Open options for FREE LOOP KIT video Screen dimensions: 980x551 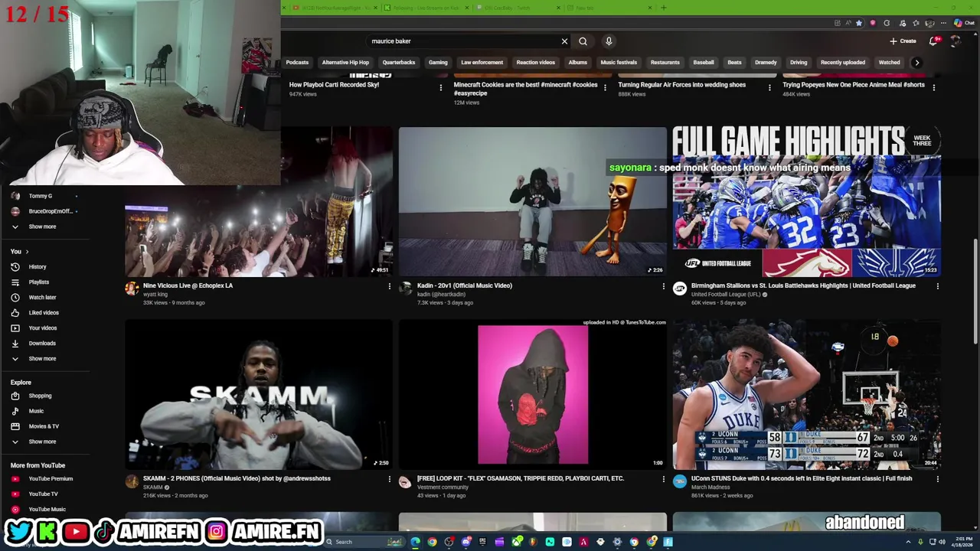coord(663,479)
